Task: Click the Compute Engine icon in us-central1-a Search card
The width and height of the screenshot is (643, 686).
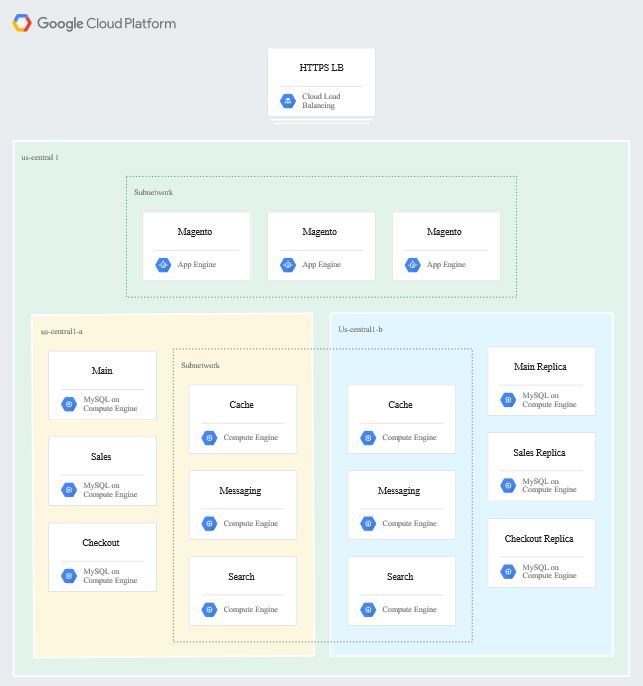Action: click(x=209, y=609)
